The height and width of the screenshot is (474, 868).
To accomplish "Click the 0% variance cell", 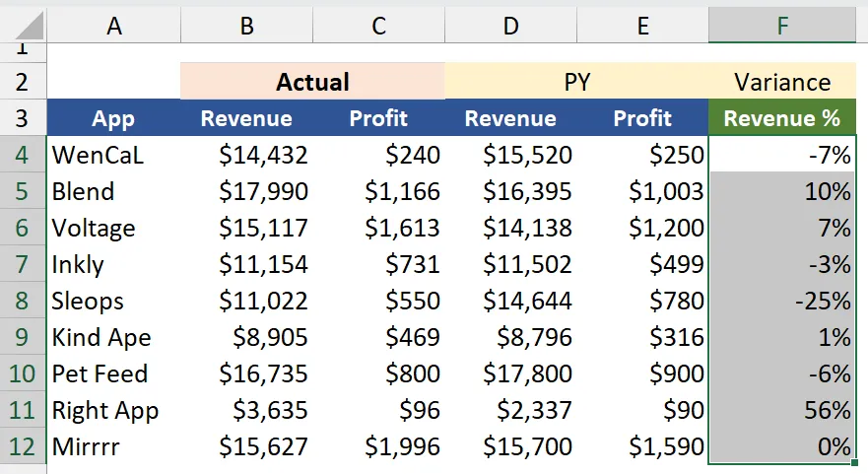I will [782, 446].
